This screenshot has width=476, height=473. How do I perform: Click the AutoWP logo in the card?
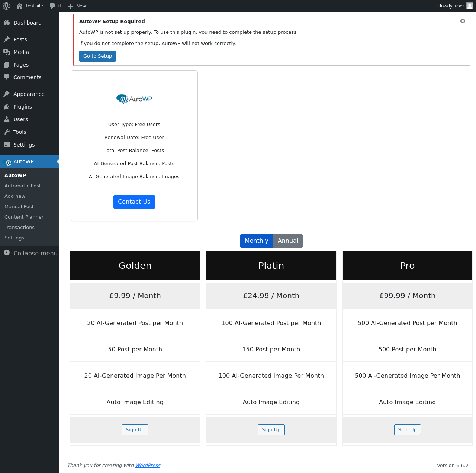[x=134, y=99]
